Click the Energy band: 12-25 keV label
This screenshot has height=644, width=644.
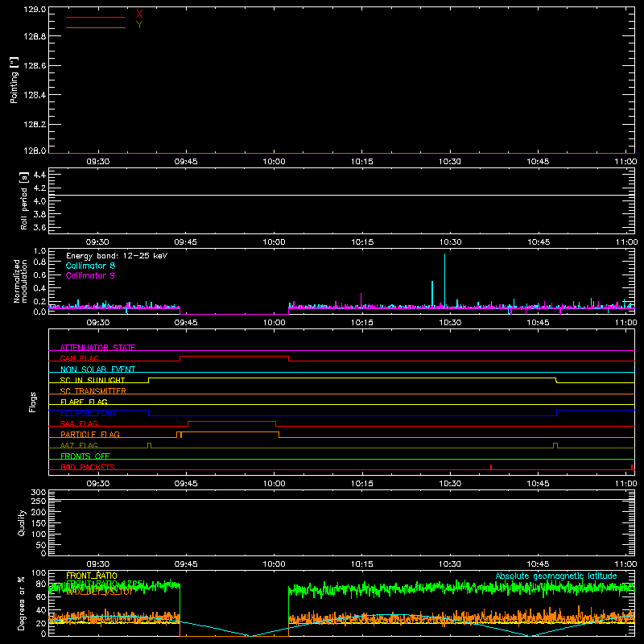coord(117,256)
